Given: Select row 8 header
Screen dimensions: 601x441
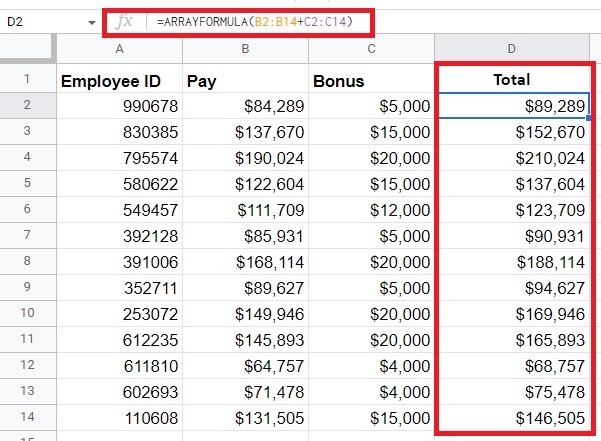Looking at the screenshot, I should coord(27,261).
